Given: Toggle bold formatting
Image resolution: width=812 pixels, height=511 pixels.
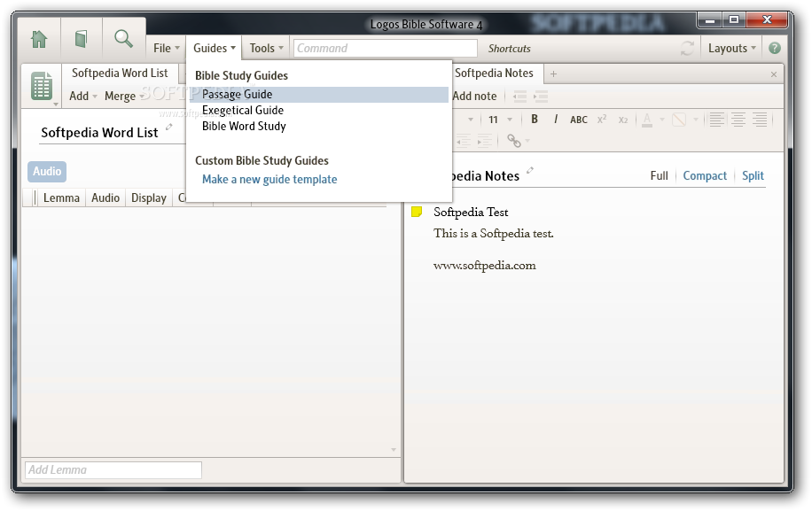Looking at the screenshot, I should (535, 120).
